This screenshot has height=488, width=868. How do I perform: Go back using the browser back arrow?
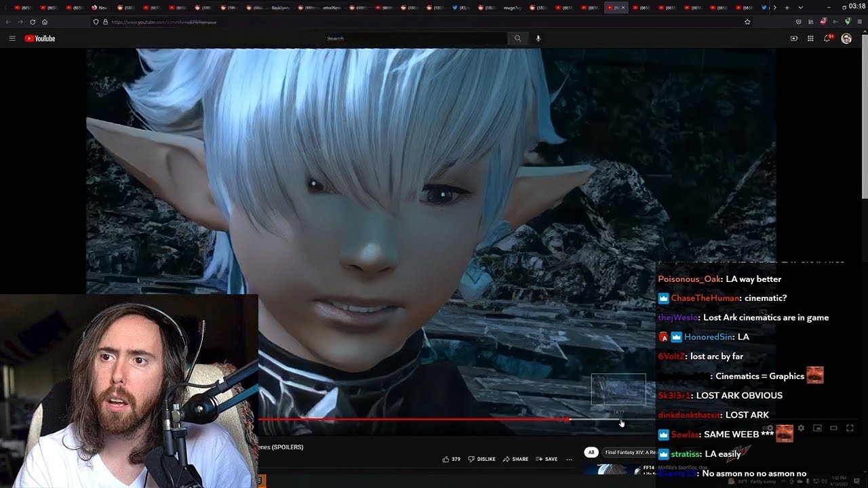click(8, 22)
